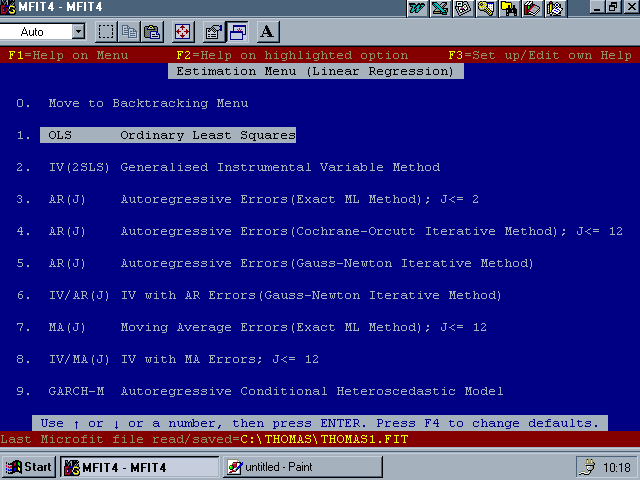This screenshot has height=480, width=640.
Task: Expand the Auto font size dropdown arrow
Action: click(78, 31)
